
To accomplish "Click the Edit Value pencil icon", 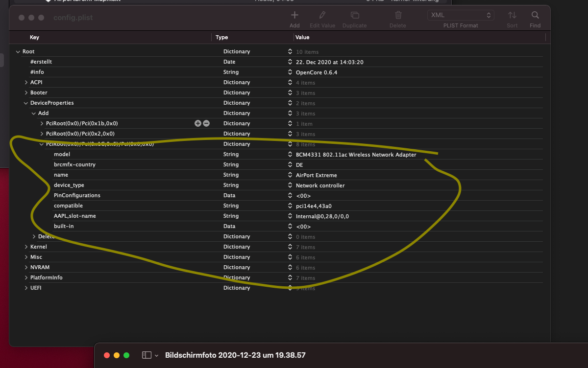I will pyautogui.click(x=322, y=15).
